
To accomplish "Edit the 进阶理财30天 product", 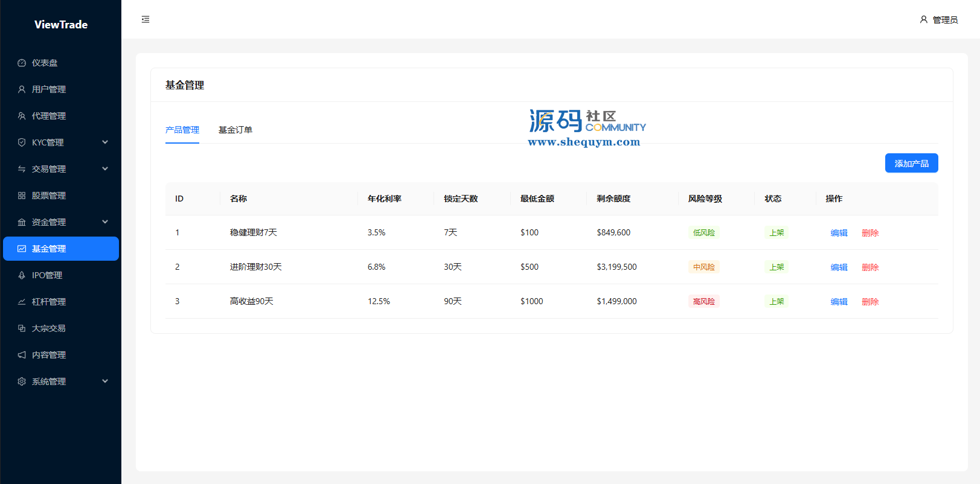I will tap(839, 267).
